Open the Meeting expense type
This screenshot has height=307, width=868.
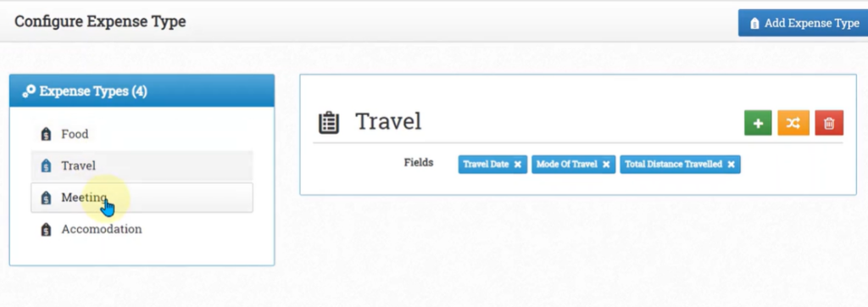tap(142, 198)
